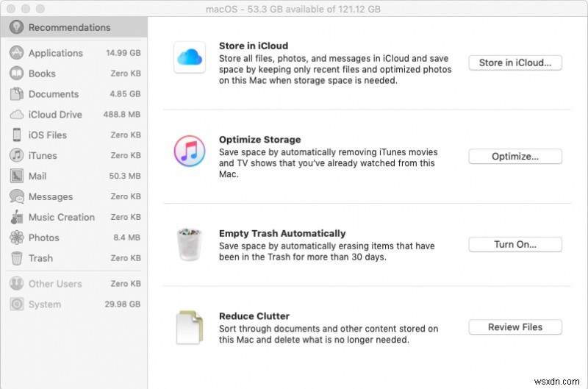Open the iOS Files category
The width and height of the screenshot is (588, 389).
75,135
